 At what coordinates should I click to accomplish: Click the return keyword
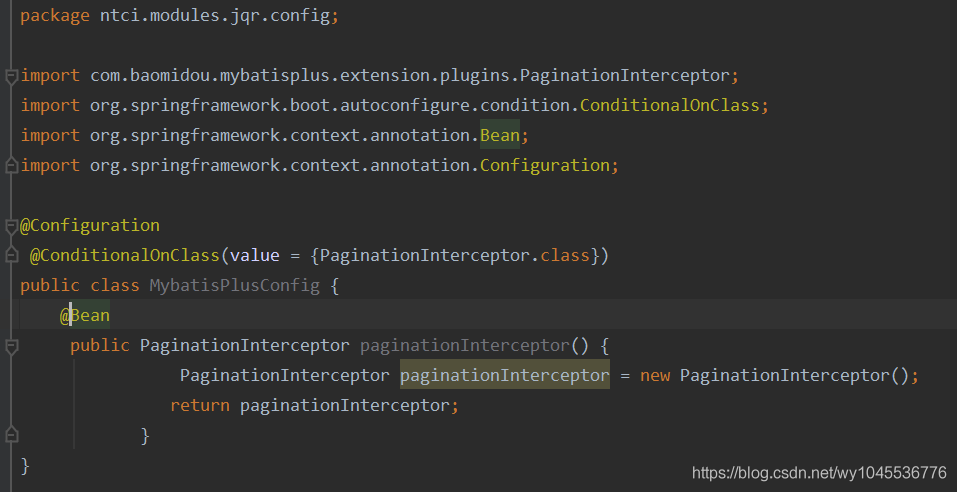coord(200,406)
